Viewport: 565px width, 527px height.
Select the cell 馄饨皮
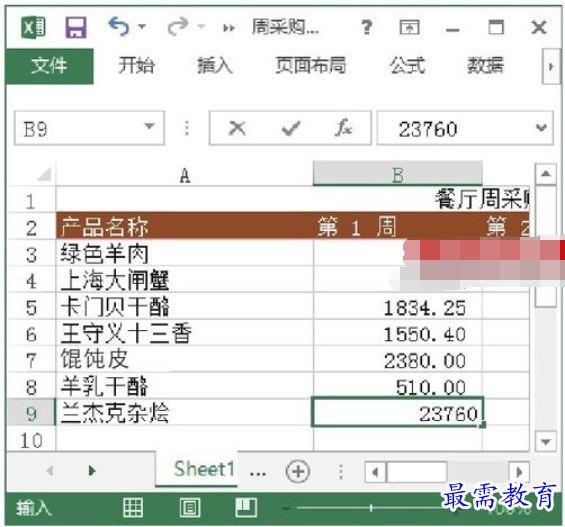coord(184,359)
